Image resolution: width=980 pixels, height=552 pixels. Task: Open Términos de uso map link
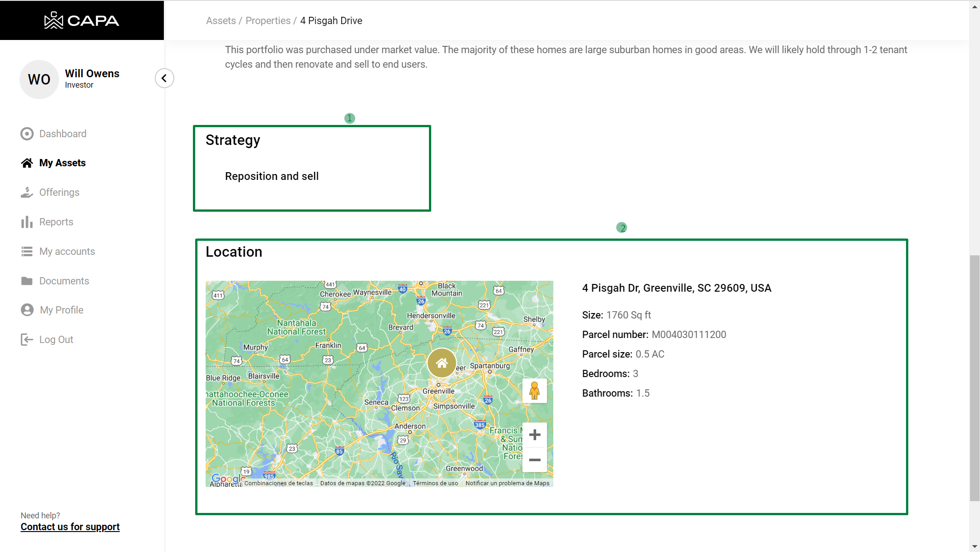pyautogui.click(x=435, y=483)
